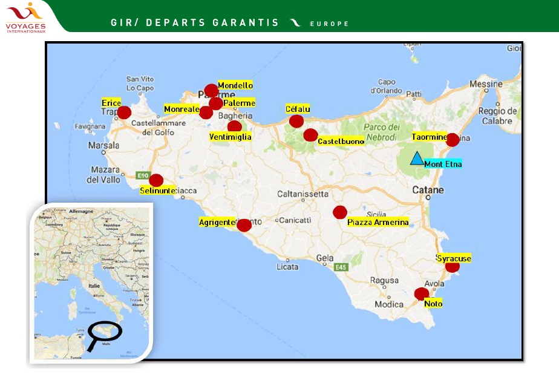559x392 pixels.
Task: Click the Caltanissetta city name
Action: pos(302,194)
